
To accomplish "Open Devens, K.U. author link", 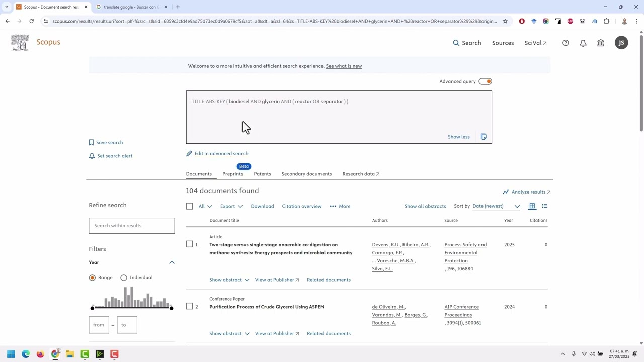I will [386, 245].
